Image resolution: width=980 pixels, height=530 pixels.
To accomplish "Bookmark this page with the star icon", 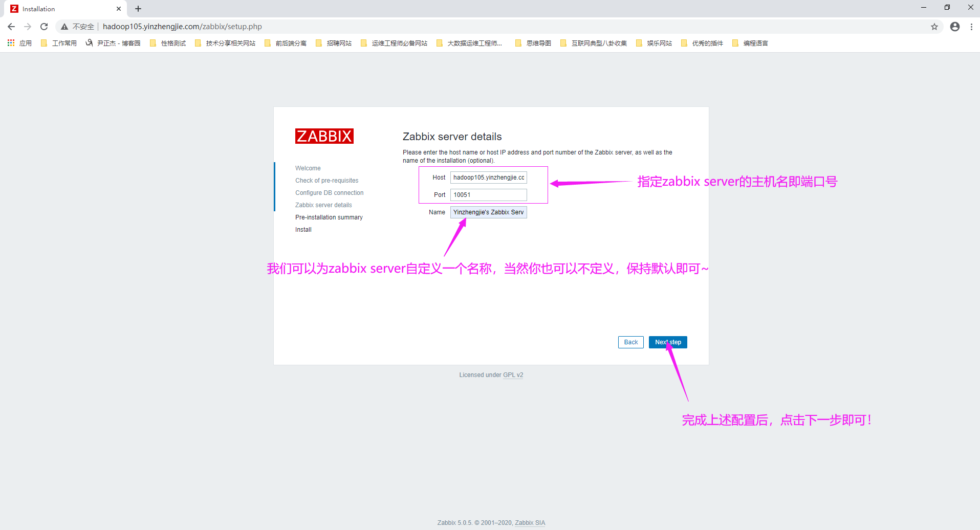I will click(934, 27).
